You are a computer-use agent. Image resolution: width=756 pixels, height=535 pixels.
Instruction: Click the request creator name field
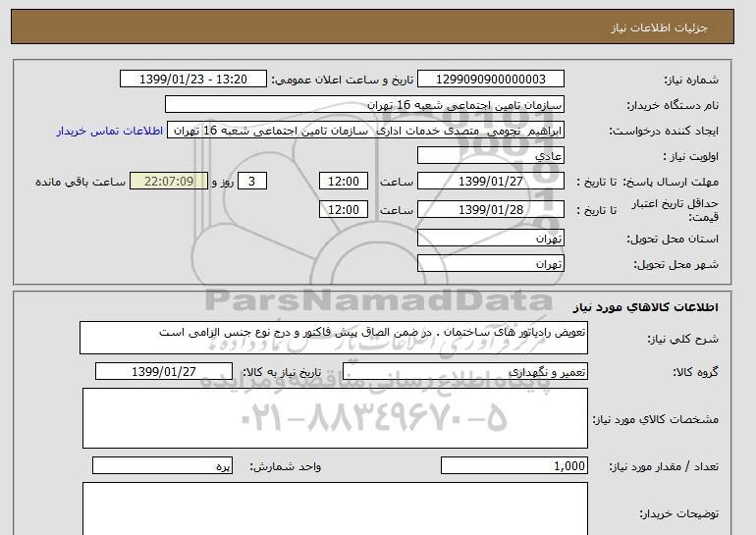365,131
